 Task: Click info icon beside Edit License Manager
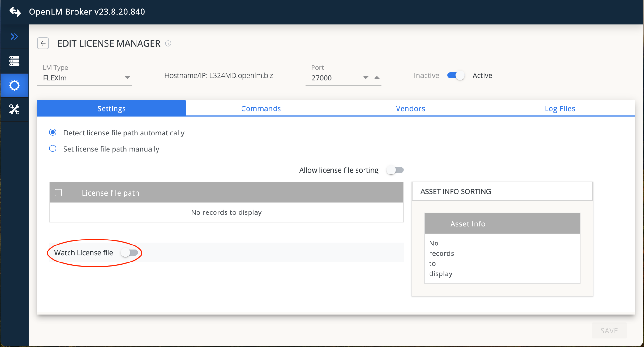pos(168,43)
